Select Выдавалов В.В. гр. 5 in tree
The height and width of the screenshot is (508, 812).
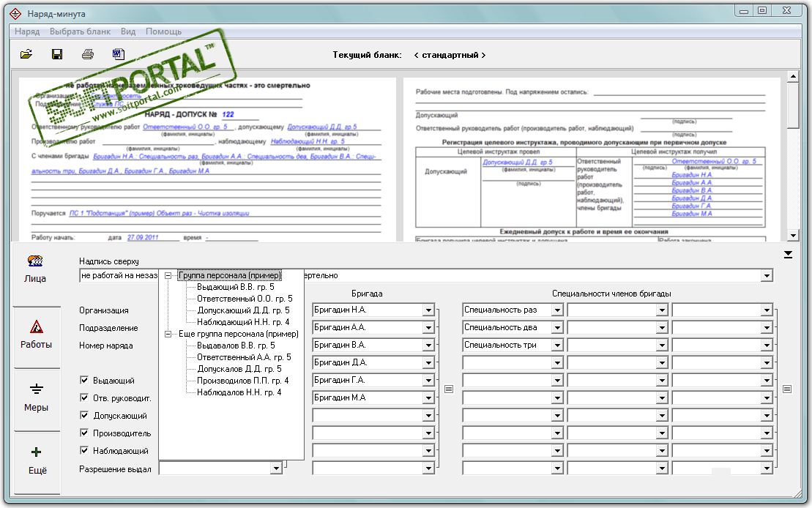[236, 345]
